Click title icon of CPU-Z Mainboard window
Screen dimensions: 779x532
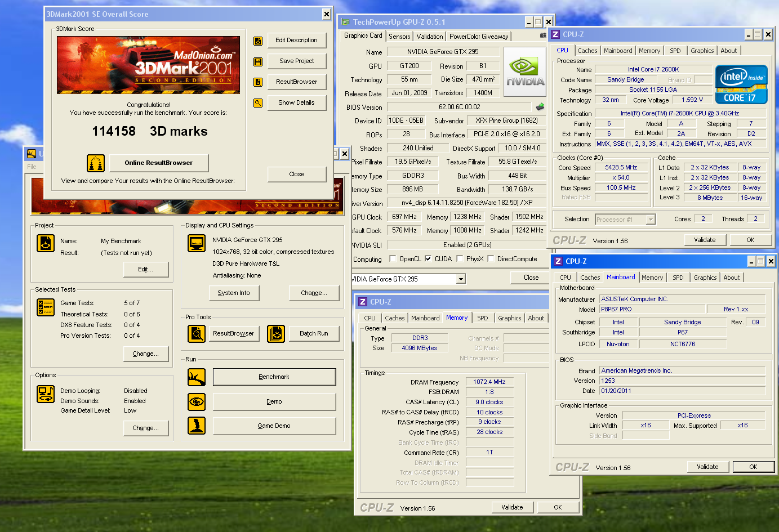click(558, 261)
